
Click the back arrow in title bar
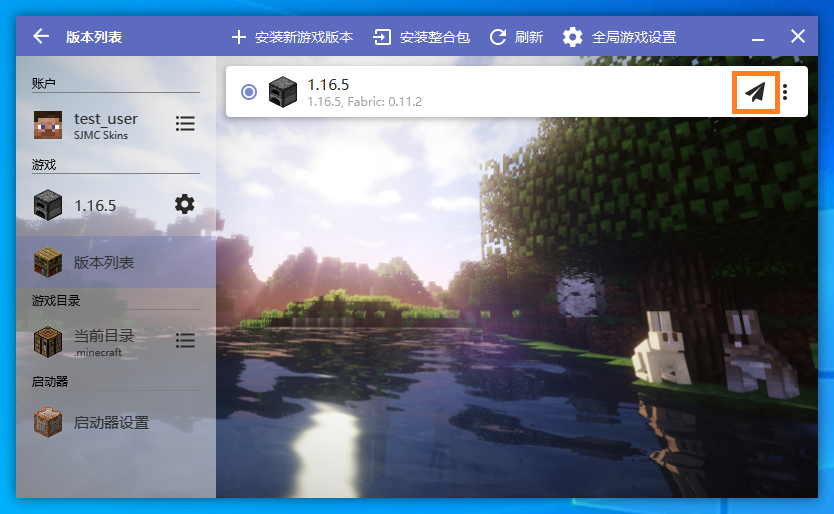point(41,37)
